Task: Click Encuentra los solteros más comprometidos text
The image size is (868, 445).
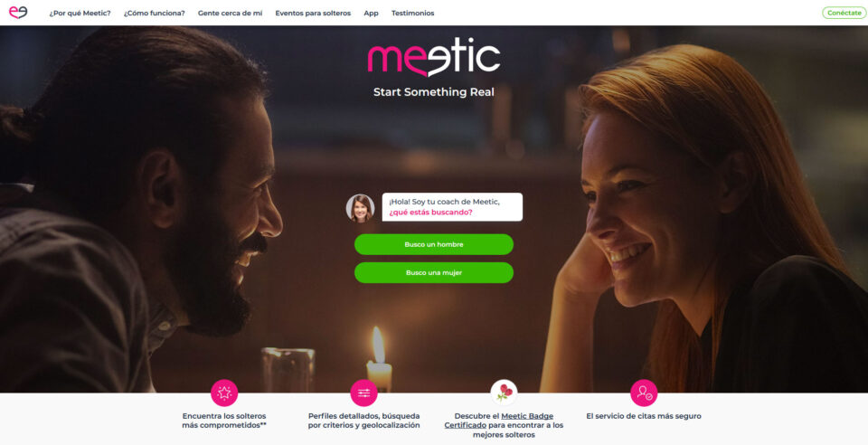Action: [x=224, y=421]
